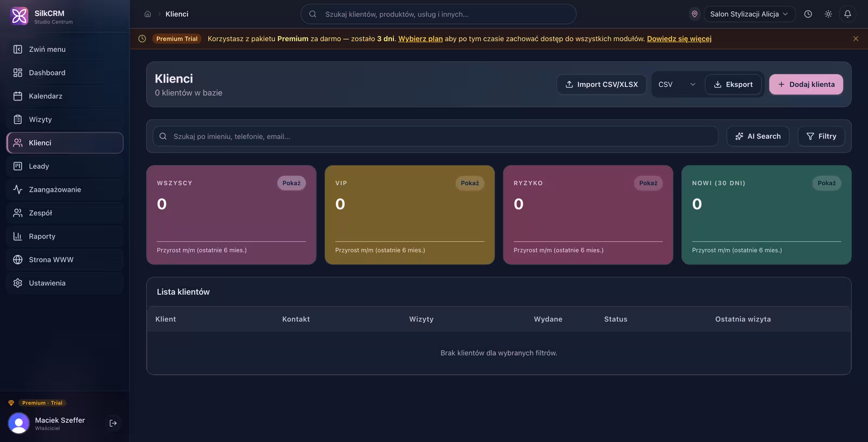Open the clock history icon

pyautogui.click(x=808, y=14)
